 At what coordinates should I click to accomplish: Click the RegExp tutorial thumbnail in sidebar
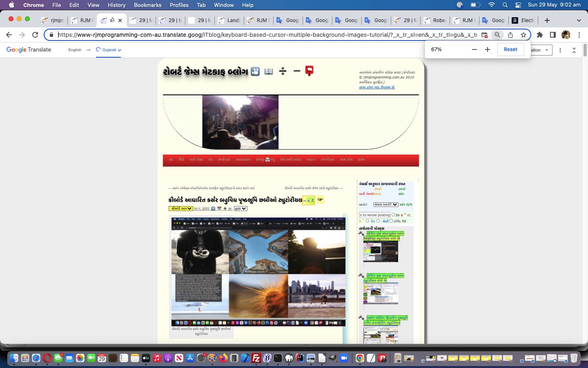[381, 251]
